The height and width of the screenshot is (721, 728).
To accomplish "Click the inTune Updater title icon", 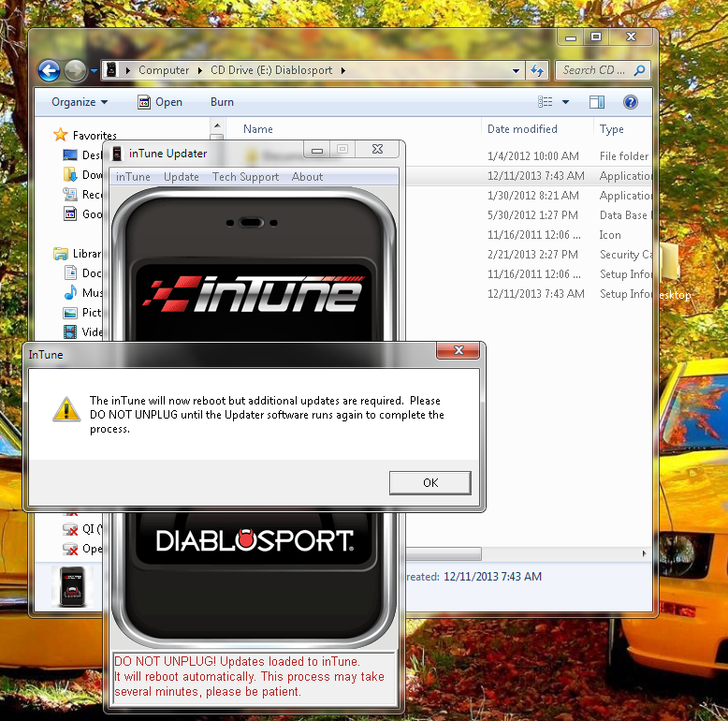I will (118, 154).
